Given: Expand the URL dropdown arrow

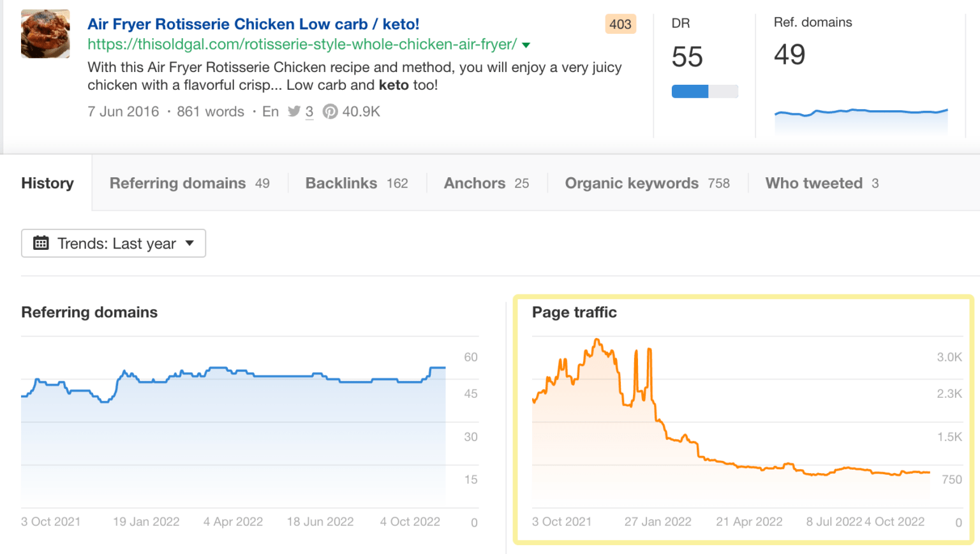Looking at the screenshot, I should tap(526, 45).
